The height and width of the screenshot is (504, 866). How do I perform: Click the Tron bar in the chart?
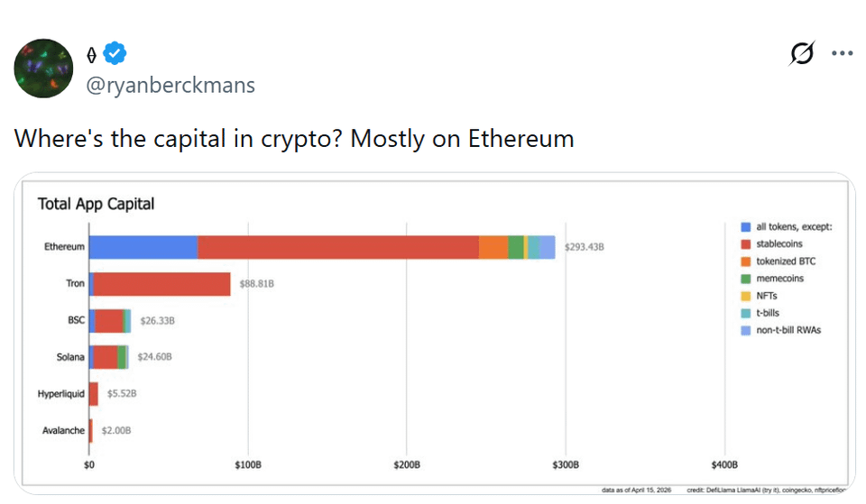pyautogui.click(x=161, y=284)
